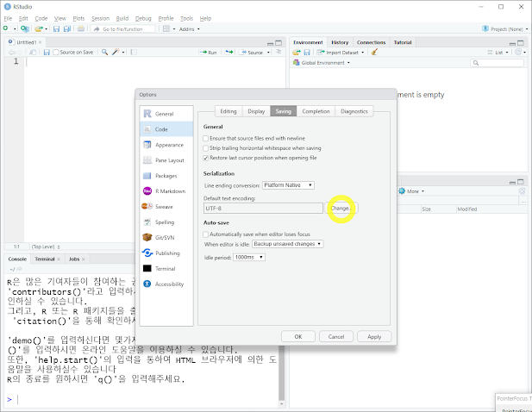The image size is (532, 412).
Task: Expand the Source button dropdown arrow
Action: coord(268,53)
